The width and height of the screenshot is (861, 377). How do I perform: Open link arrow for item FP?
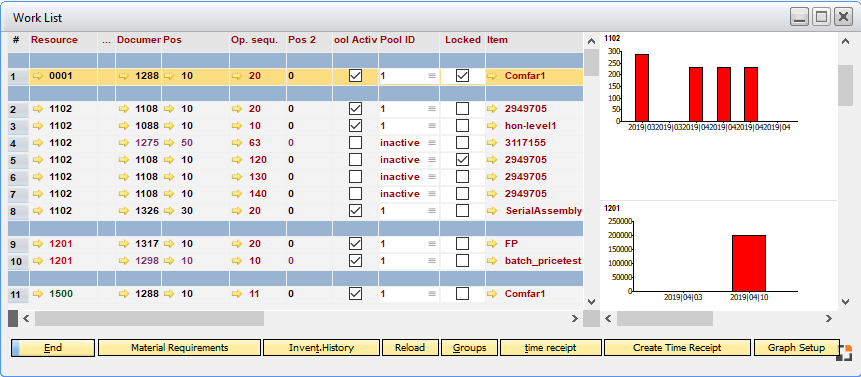coord(492,244)
